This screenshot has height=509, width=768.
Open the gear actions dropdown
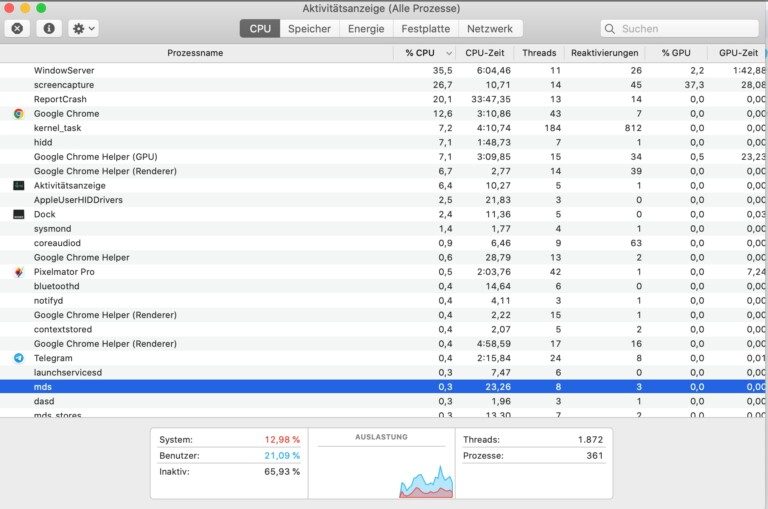point(83,28)
